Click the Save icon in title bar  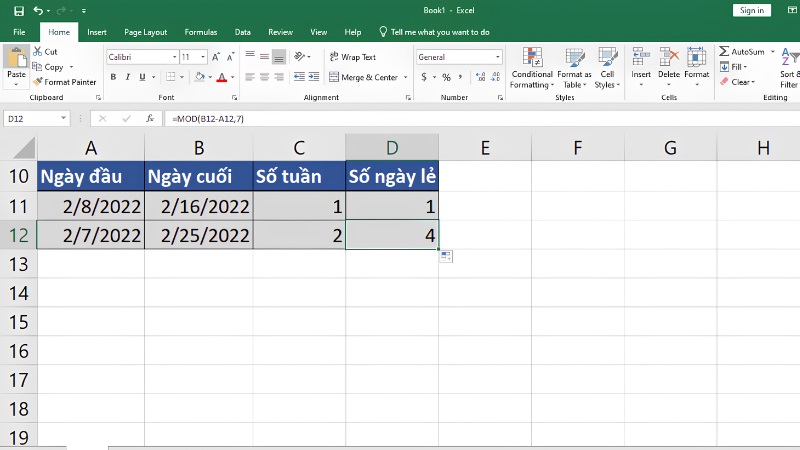pyautogui.click(x=19, y=11)
